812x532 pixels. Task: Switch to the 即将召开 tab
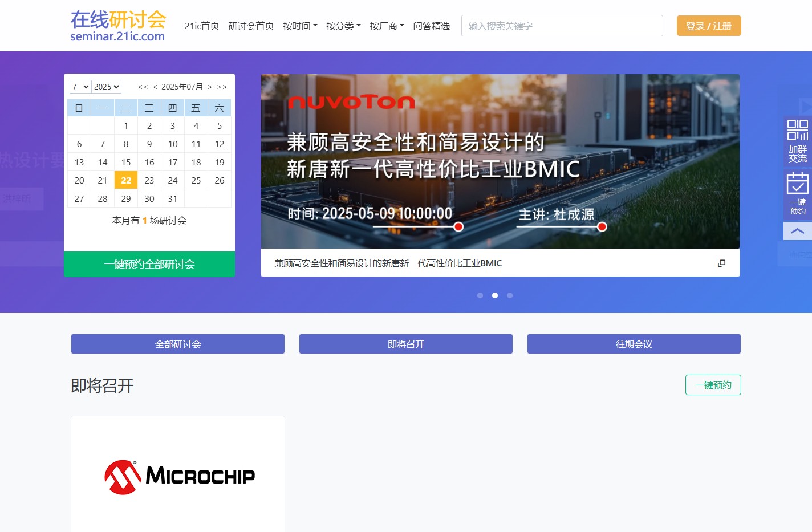(x=406, y=344)
